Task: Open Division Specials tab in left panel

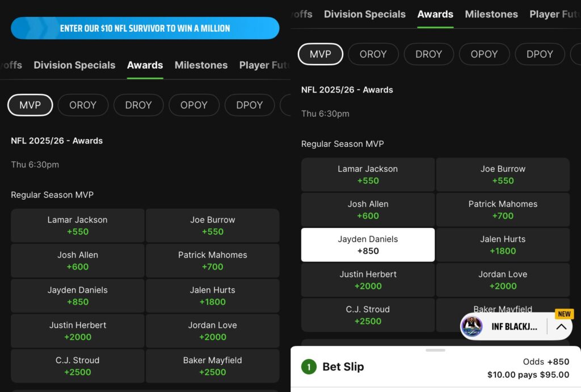Action: [x=74, y=65]
